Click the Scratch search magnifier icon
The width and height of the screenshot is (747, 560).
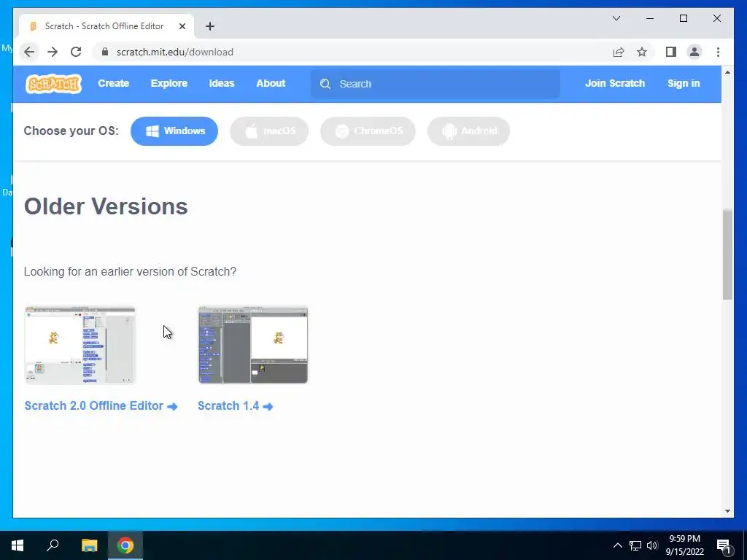click(x=325, y=84)
